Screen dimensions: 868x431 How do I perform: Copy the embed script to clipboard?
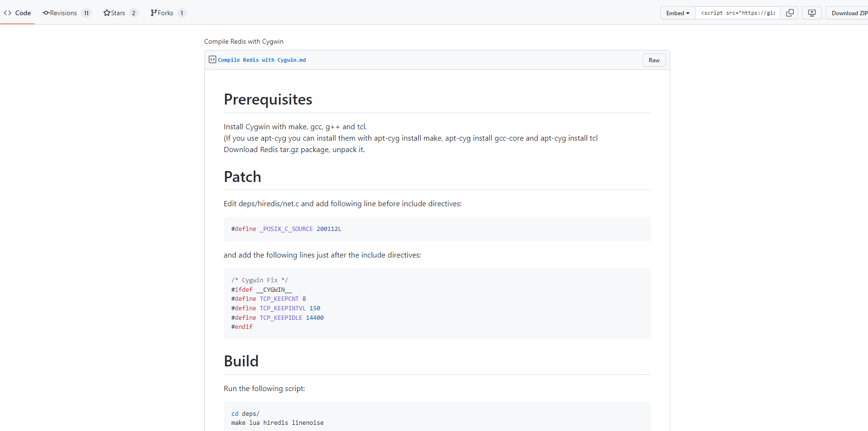tap(790, 13)
